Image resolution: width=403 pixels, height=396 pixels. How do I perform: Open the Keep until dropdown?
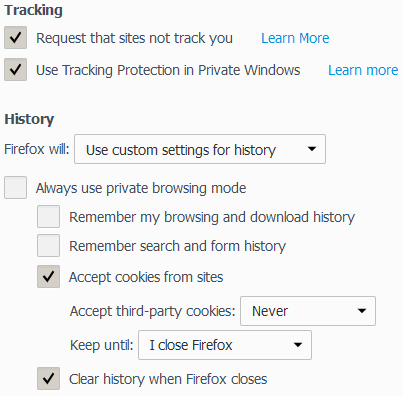225,345
